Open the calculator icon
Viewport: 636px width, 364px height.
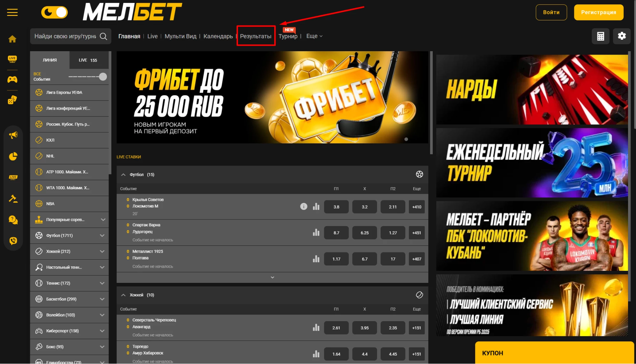(600, 36)
